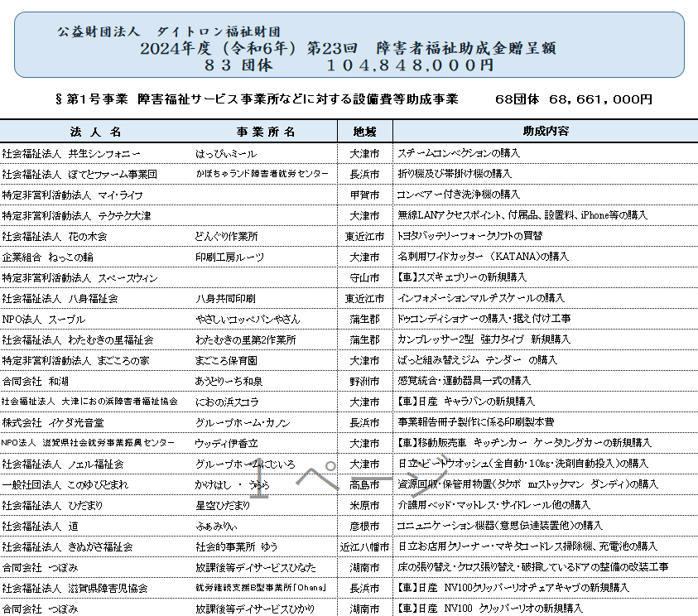Click the 米原市 region cell

click(x=364, y=506)
